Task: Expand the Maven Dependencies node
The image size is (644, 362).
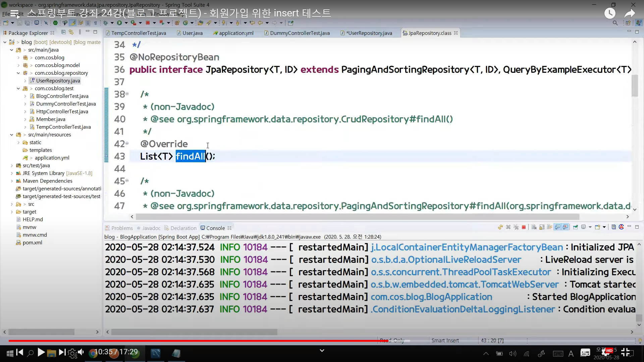Action: (12, 181)
